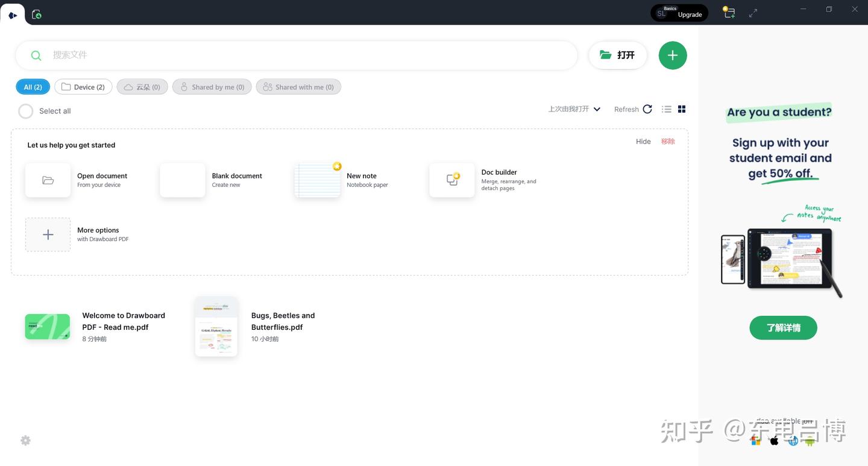Click the 打开 open file button
Viewport: 868px width, 466px height.
coord(617,55)
